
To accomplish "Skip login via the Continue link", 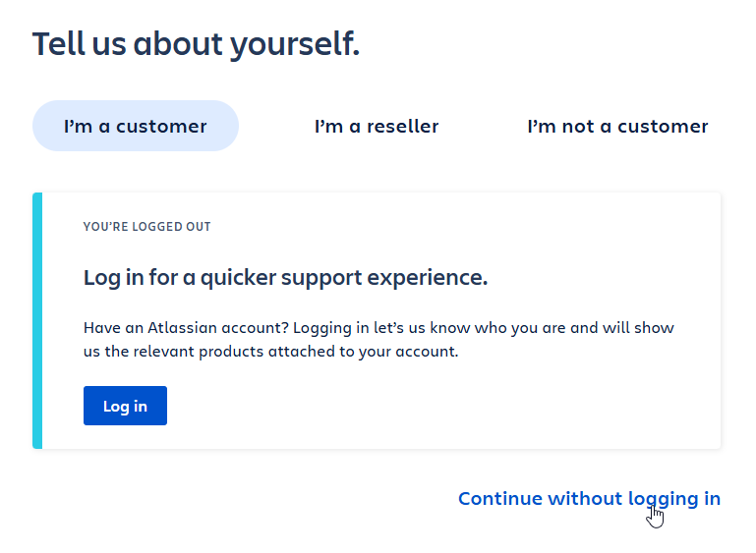I will (589, 499).
